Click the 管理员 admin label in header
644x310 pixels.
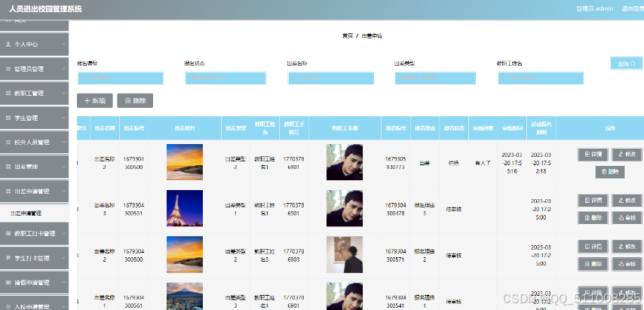[x=595, y=8]
